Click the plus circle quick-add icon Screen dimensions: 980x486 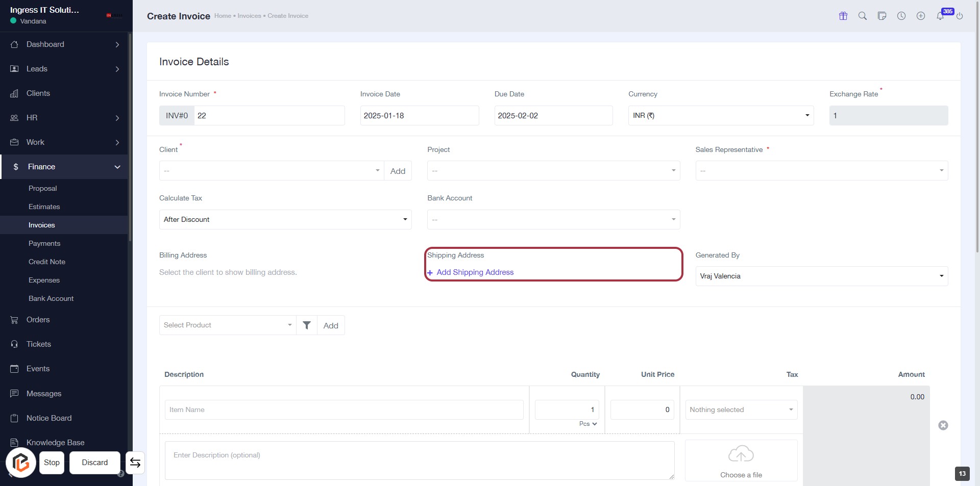[920, 16]
